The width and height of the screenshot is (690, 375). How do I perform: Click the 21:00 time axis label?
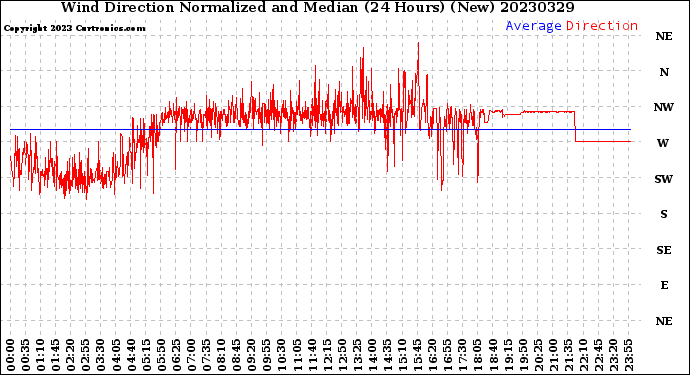[553, 355]
